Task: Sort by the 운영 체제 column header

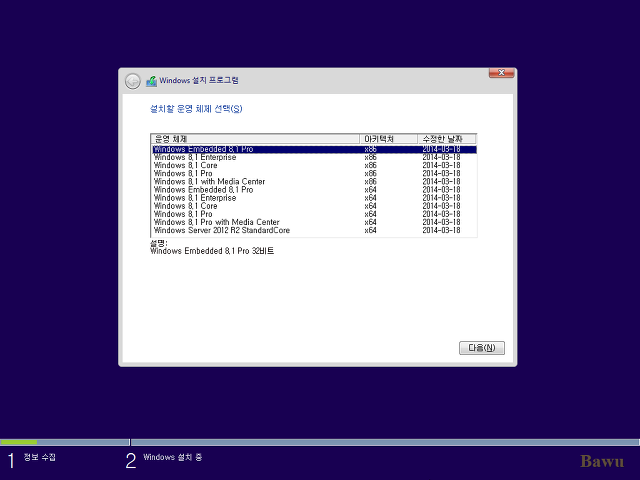Action: (255, 139)
